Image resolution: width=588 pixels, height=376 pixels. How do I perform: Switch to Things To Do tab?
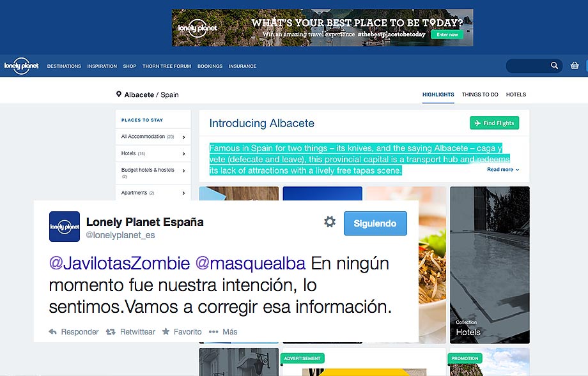pos(480,94)
